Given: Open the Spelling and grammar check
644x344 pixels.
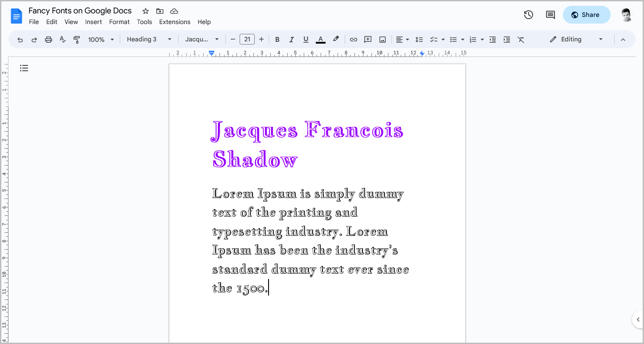Looking at the screenshot, I should (62, 39).
